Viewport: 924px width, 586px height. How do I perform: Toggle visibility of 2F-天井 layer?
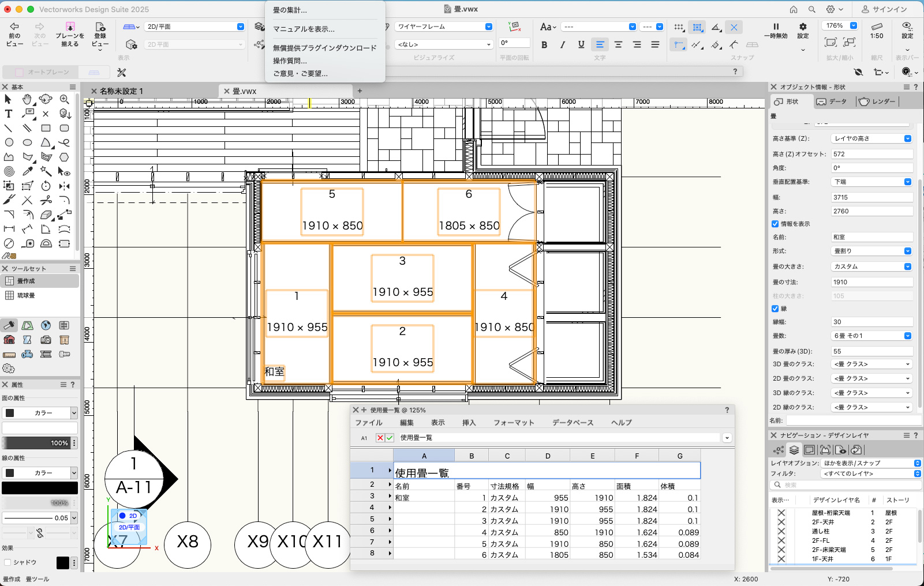click(781, 522)
